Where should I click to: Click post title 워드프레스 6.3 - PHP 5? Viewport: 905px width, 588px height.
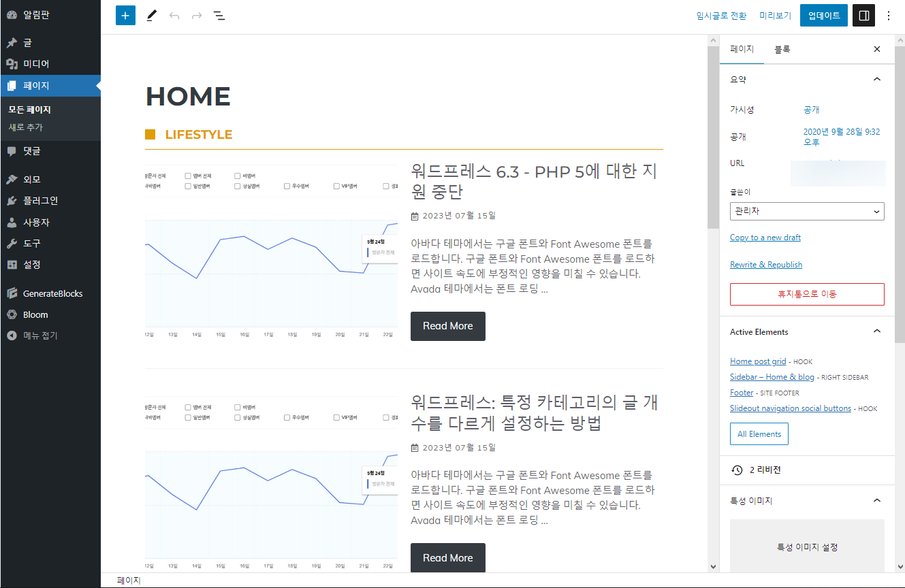coord(535,181)
